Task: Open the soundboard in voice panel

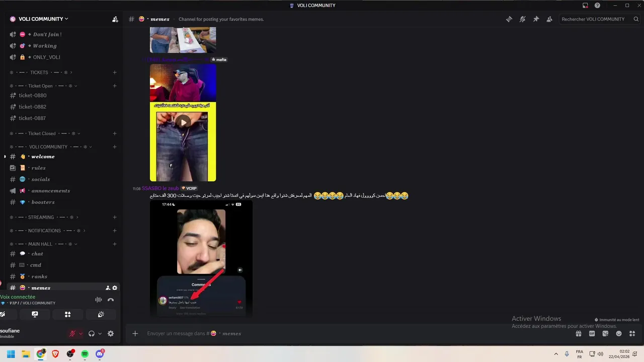Action: [101, 314]
